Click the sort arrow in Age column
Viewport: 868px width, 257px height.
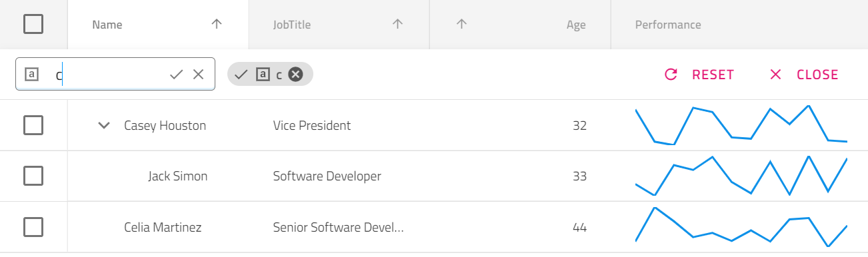point(461,25)
